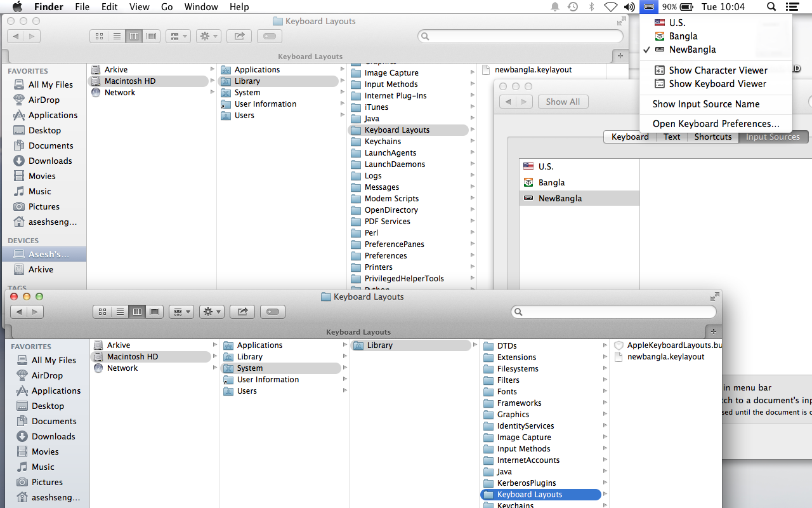This screenshot has height=508, width=812.
Task: Open the Go menu
Action: click(x=167, y=7)
